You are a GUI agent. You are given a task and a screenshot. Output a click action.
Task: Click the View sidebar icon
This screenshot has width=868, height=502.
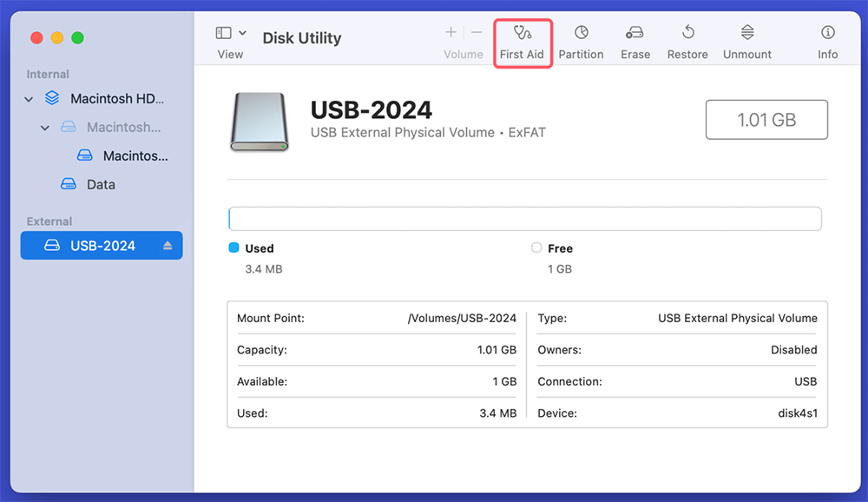coord(223,32)
